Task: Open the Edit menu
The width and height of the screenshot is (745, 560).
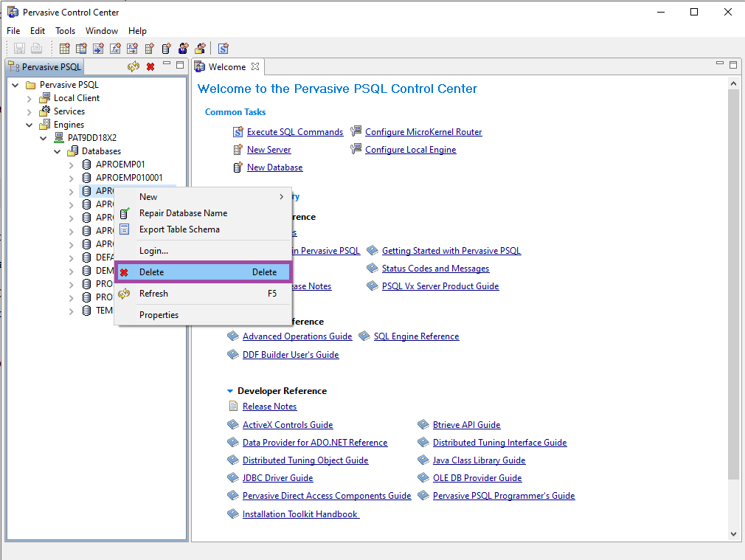Action: point(38,31)
